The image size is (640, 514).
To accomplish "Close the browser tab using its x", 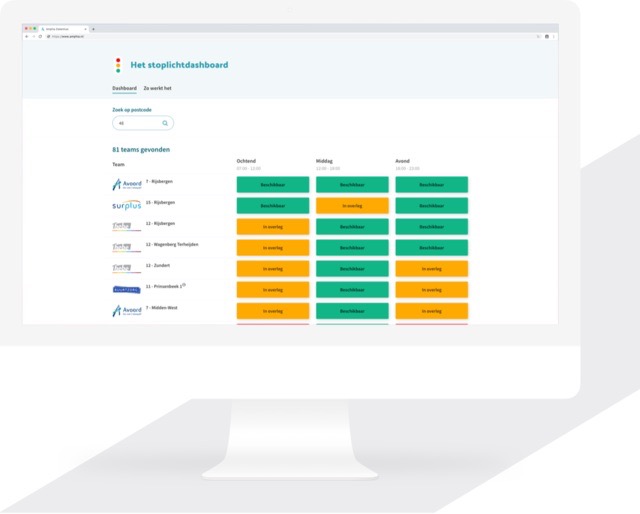I will click(85, 29).
